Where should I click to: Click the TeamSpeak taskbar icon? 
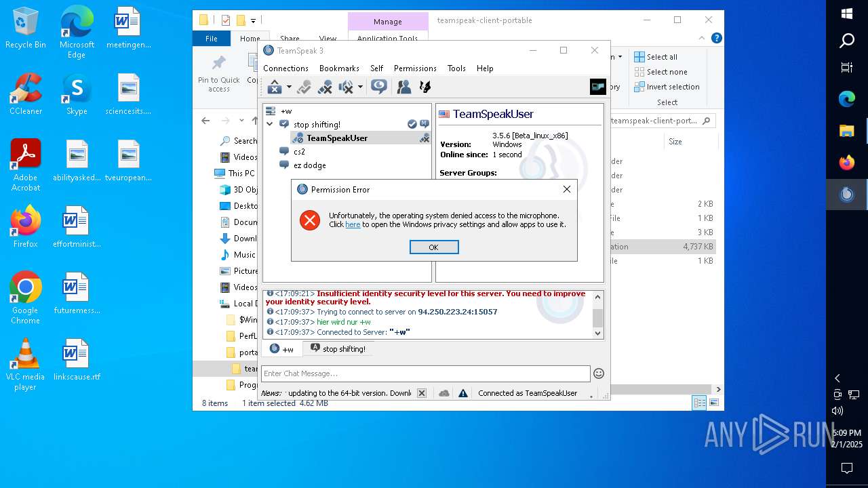(847, 195)
